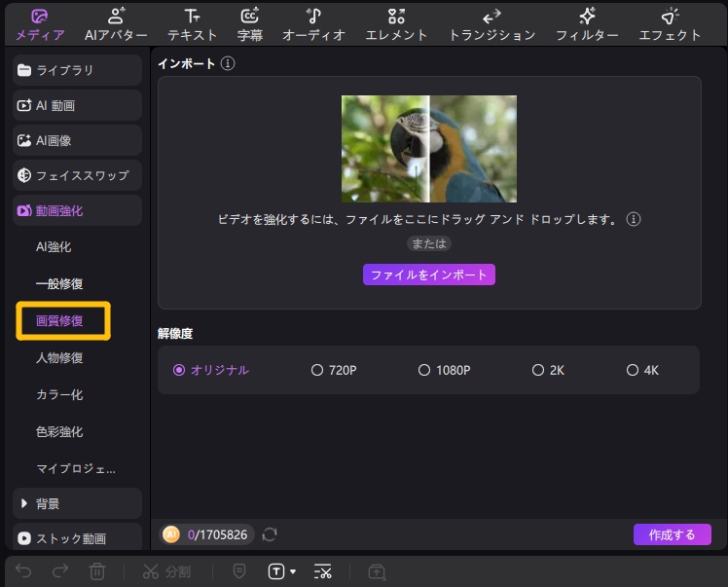Screen dimensions: 728x587
Task: Choose the 1080P resolution radio button
Action: (424, 370)
